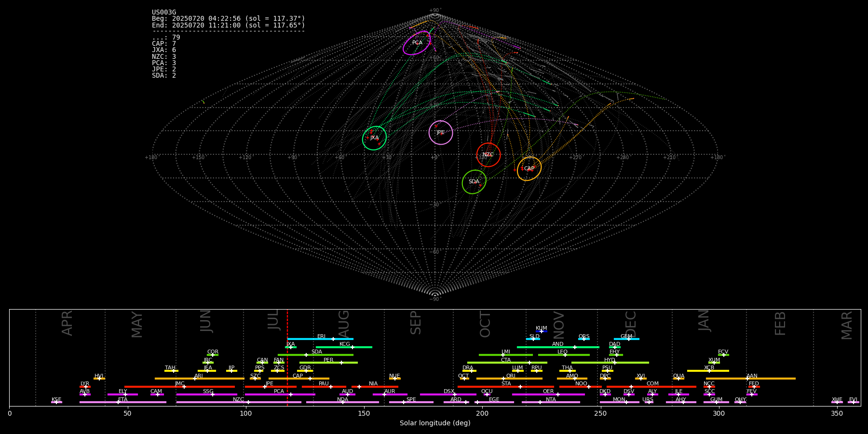Click the AND shower bar in timeline

tap(558, 347)
